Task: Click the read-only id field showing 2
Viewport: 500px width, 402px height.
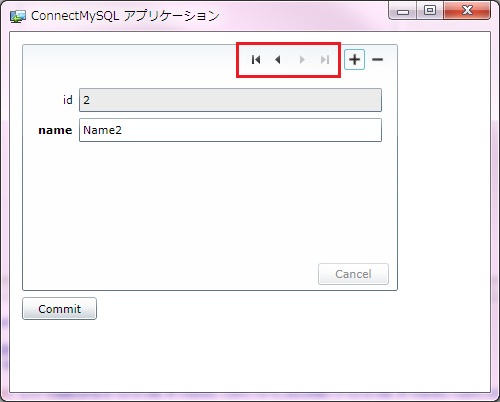Action: click(x=230, y=100)
